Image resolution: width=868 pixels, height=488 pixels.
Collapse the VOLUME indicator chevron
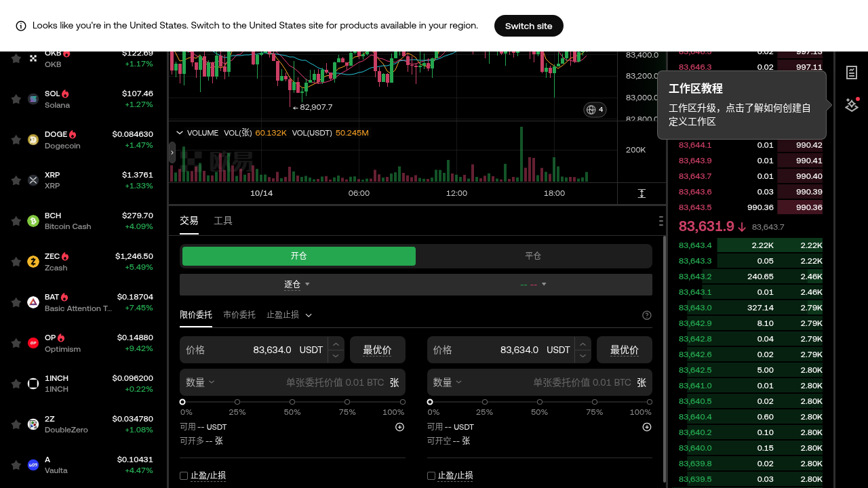pos(180,133)
